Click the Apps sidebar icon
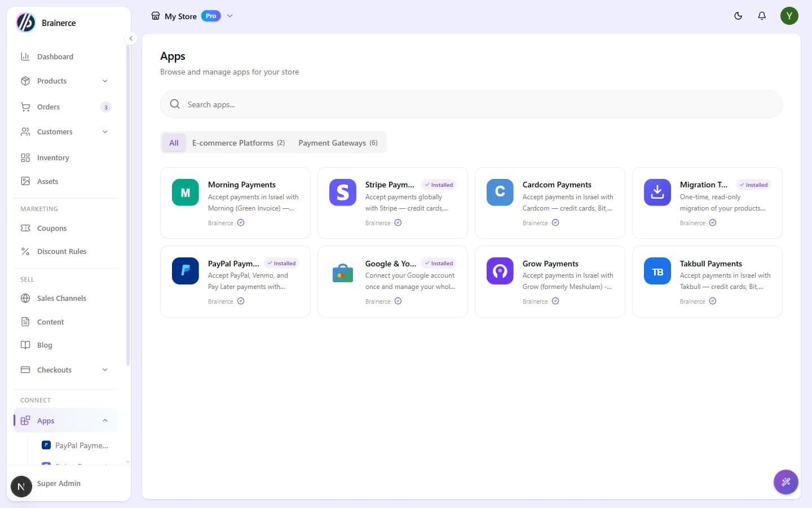Screen dimensions: 812x508 (x=25, y=421)
